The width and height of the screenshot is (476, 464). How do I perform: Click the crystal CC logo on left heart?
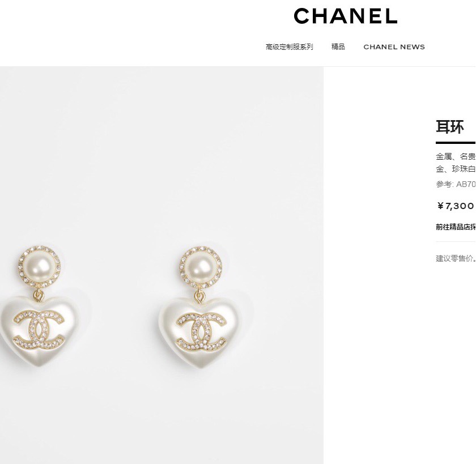coord(39,329)
